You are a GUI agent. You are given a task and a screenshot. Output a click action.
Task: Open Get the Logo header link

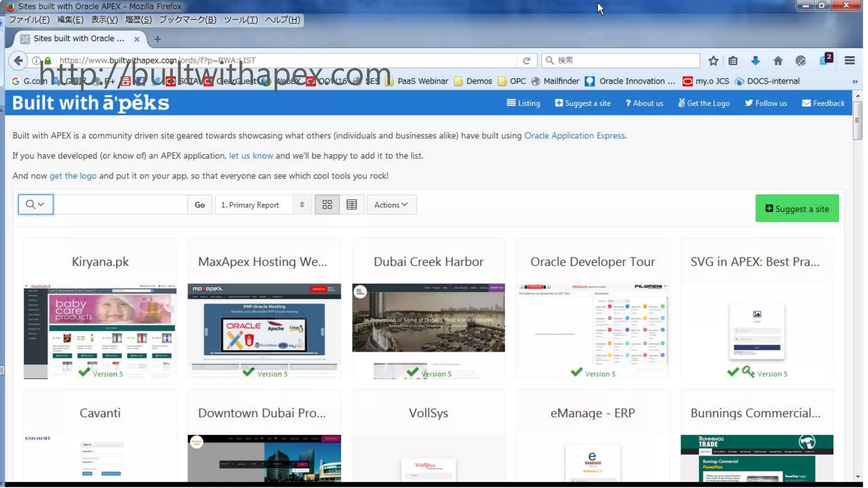click(704, 103)
